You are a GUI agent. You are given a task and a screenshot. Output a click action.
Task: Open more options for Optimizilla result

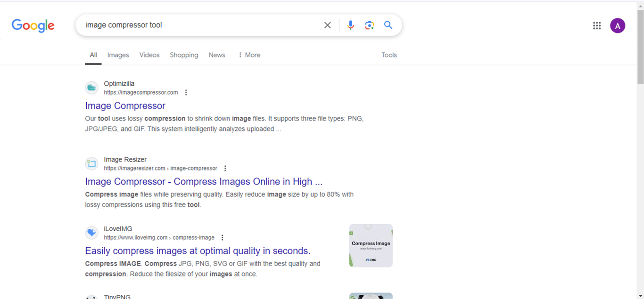point(186,92)
